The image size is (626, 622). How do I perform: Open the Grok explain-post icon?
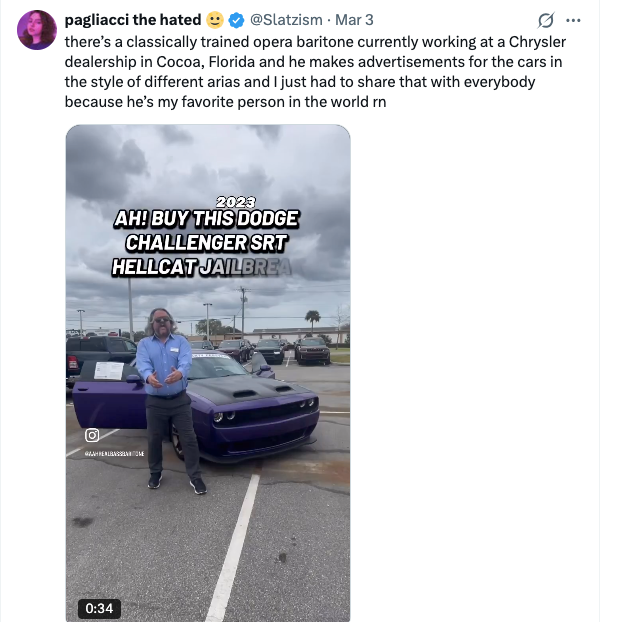(x=546, y=20)
